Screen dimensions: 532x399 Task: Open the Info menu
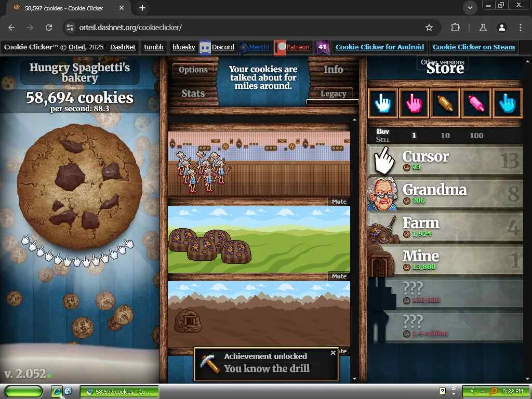coord(333,69)
